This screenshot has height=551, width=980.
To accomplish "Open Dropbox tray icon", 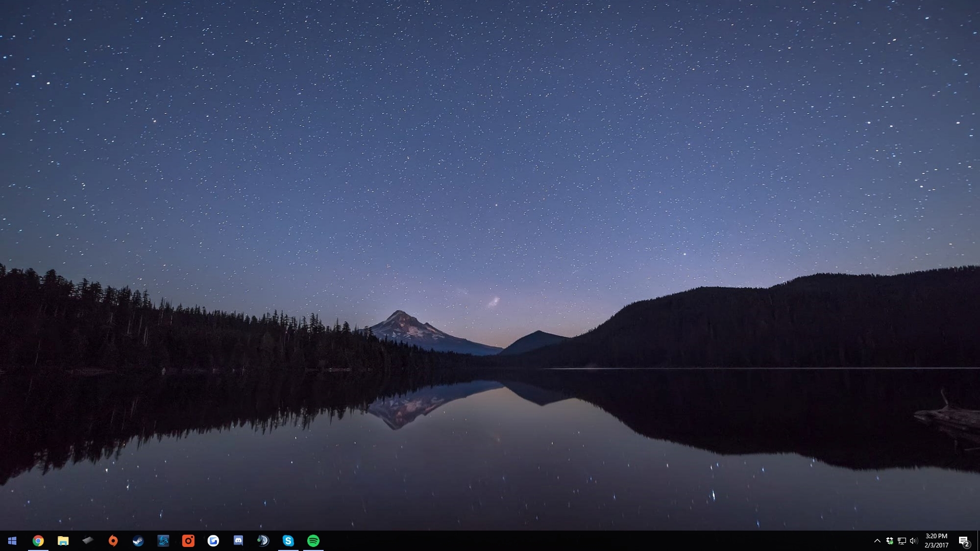I will click(890, 541).
